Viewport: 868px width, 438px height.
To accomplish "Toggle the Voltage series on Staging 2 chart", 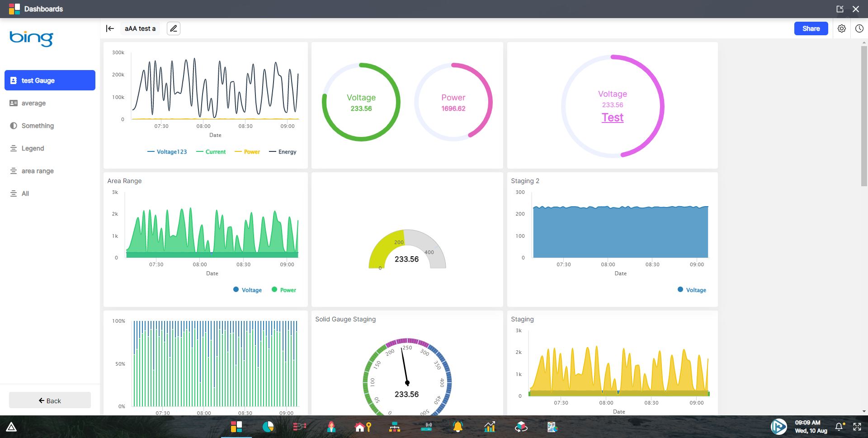I will 692,290.
